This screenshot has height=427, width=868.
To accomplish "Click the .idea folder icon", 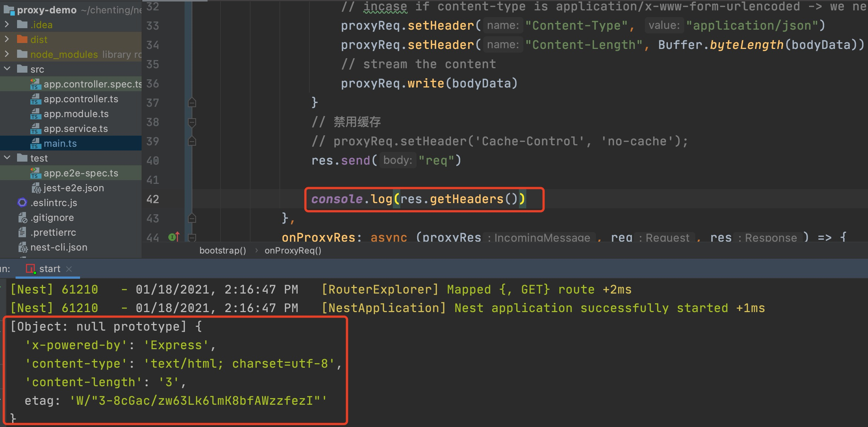I will click(x=22, y=24).
